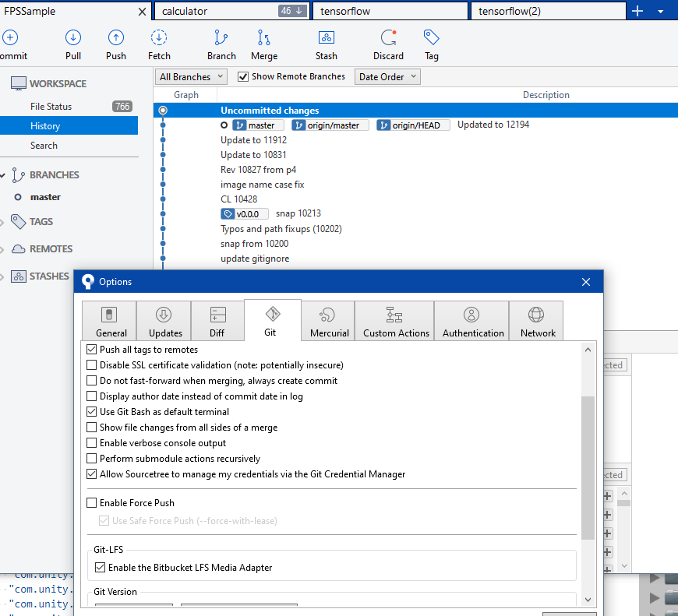Check Enable Force Push
This screenshot has height=616, width=678.
(92, 503)
